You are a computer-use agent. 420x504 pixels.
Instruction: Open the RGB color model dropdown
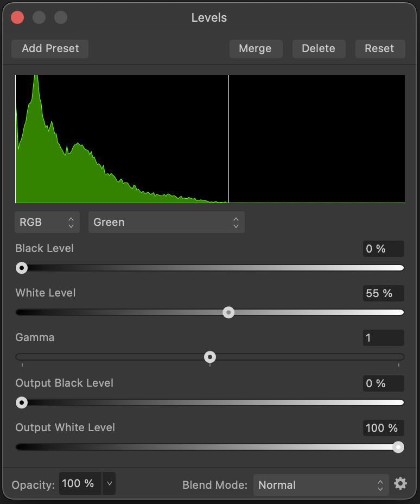[x=47, y=222]
